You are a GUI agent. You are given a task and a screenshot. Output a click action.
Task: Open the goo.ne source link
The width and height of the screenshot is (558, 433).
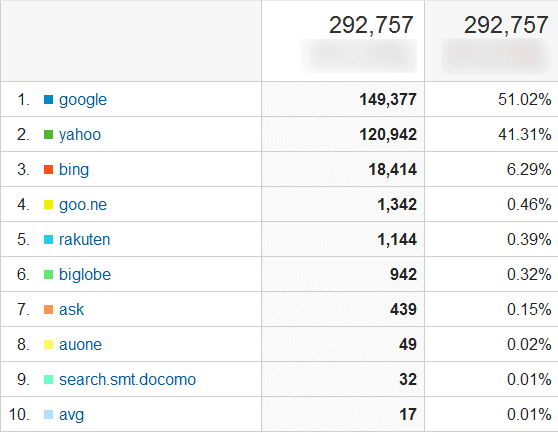point(83,205)
